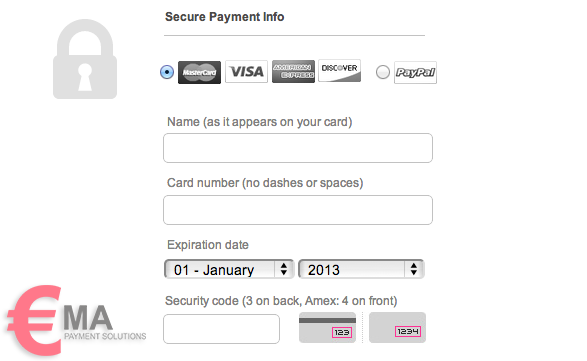Image resolution: width=587 pixels, height=361 pixels.
Task: Focus the name on card field
Action: click(298, 148)
